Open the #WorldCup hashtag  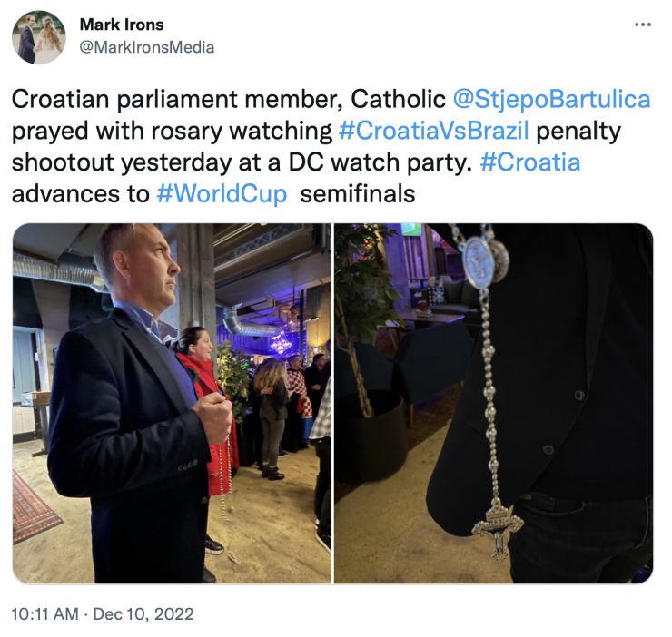click(222, 194)
